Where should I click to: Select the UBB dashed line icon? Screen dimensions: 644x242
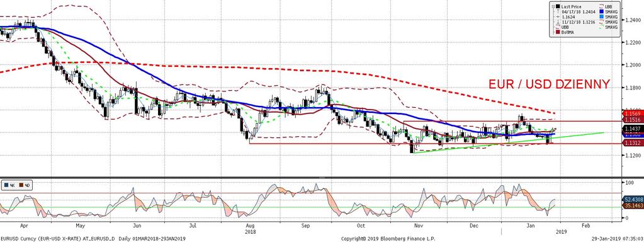tap(558, 26)
